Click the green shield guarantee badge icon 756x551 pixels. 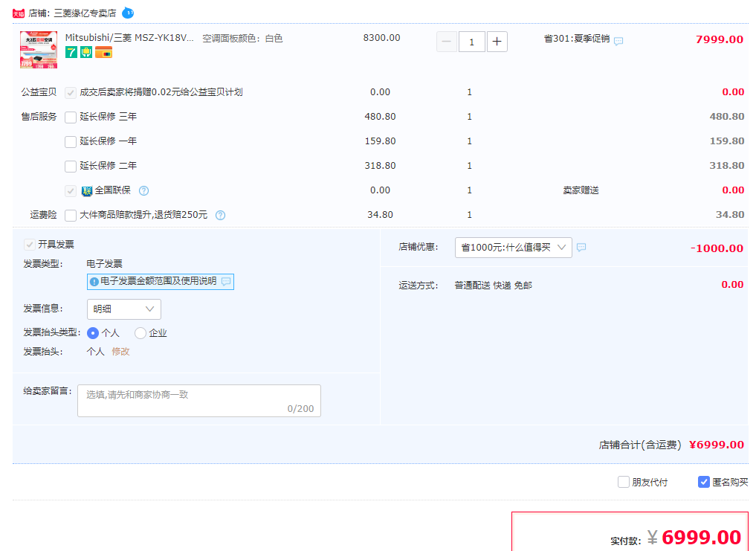coord(86,52)
